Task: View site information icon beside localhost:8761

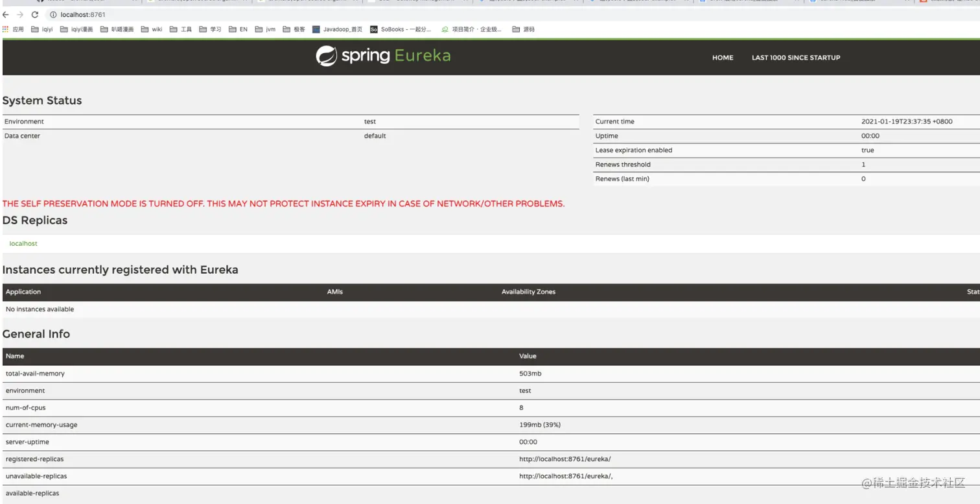Action: tap(53, 14)
